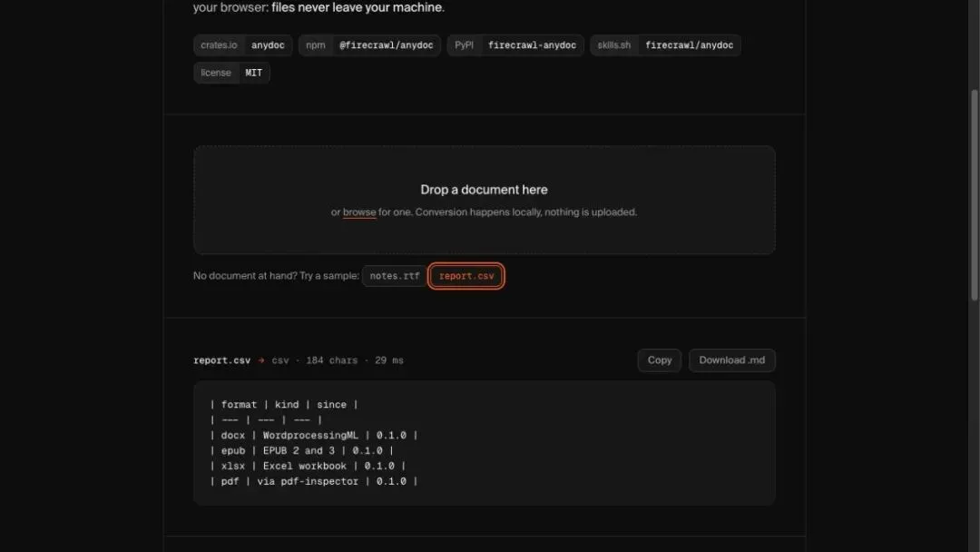The height and width of the screenshot is (552, 980).
Task: Open the npm @firecrawl/anydoc badge
Action: (369, 45)
